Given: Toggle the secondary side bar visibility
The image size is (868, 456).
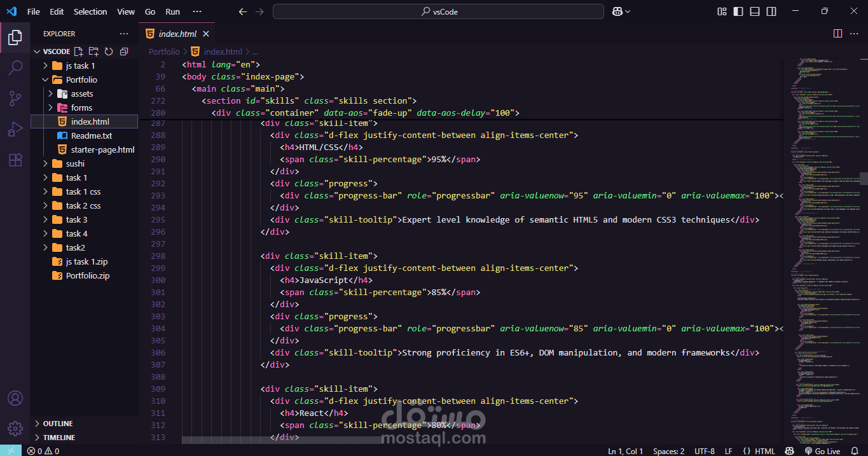Looking at the screenshot, I should (771, 11).
